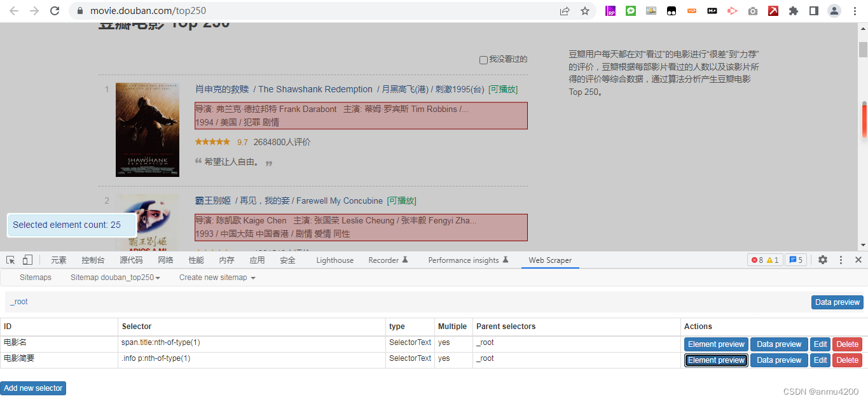Click the Add new selector button
The height and width of the screenshot is (401, 868).
tap(33, 388)
